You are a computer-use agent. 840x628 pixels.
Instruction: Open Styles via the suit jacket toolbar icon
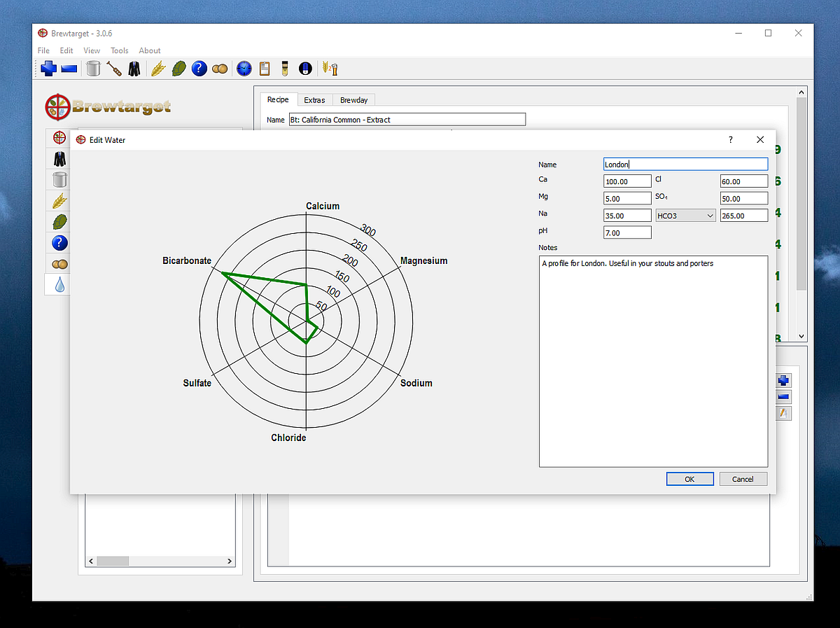(x=134, y=69)
